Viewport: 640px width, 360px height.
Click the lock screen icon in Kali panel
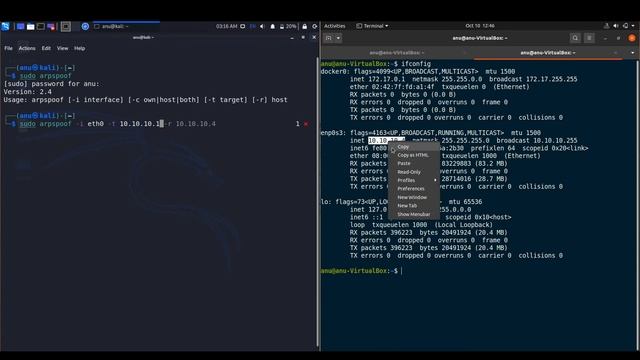[304, 27]
